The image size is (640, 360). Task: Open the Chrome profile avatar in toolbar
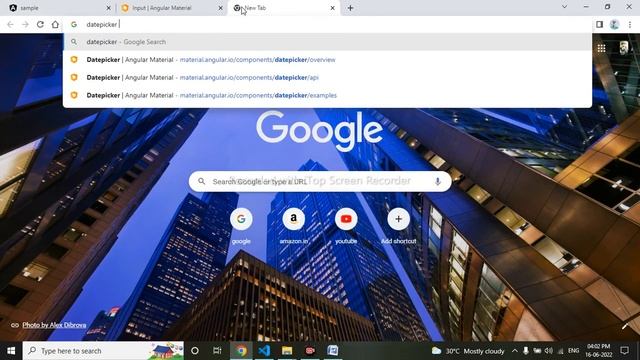(x=614, y=24)
